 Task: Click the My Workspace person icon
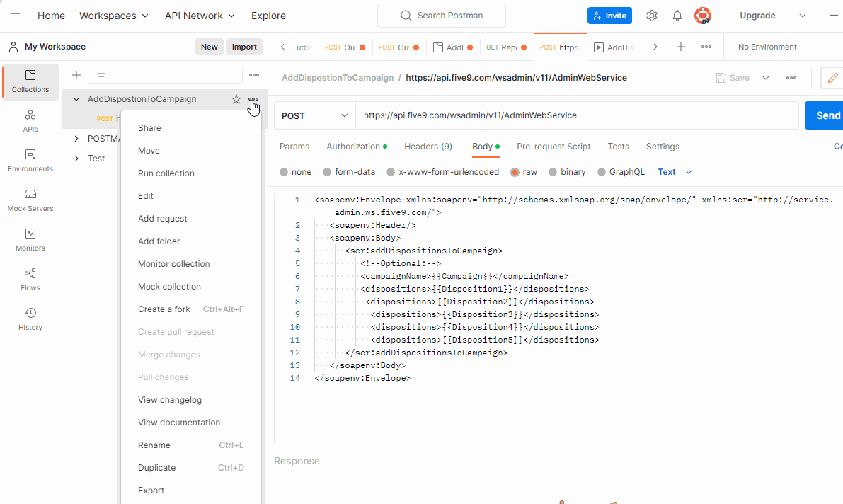pos(13,47)
